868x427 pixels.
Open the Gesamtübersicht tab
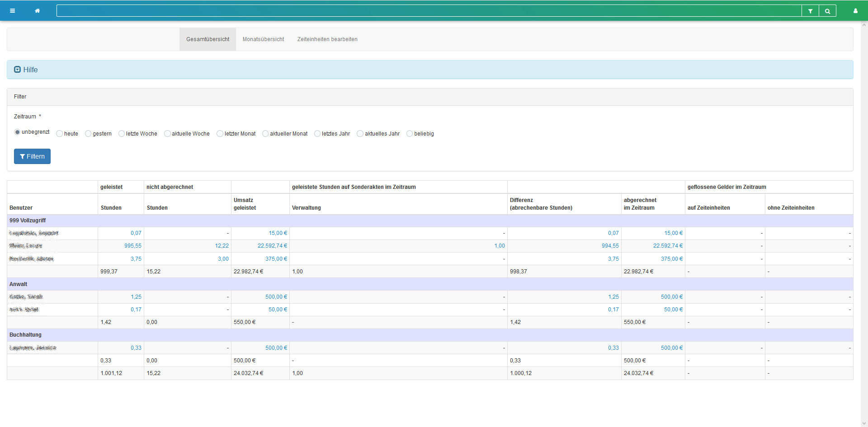point(208,39)
